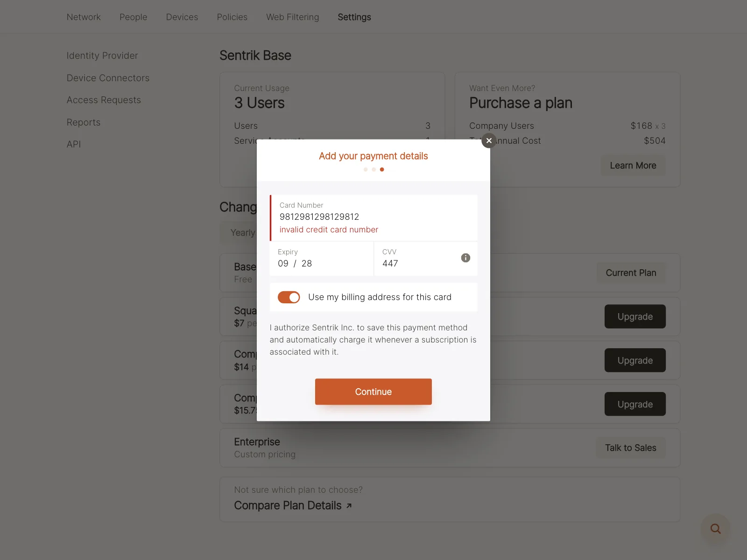Open the Network tab
The width and height of the screenshot is (747, 560).
(84, 17)
